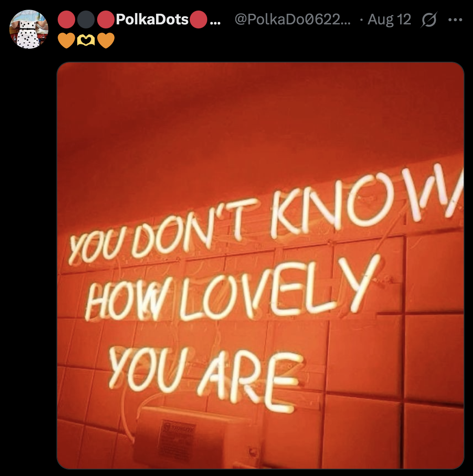Image resolution: width=473 pixels, height=476 pixels.
Task: Open the three-dot more options menu
Action: [x=456, y=20]
